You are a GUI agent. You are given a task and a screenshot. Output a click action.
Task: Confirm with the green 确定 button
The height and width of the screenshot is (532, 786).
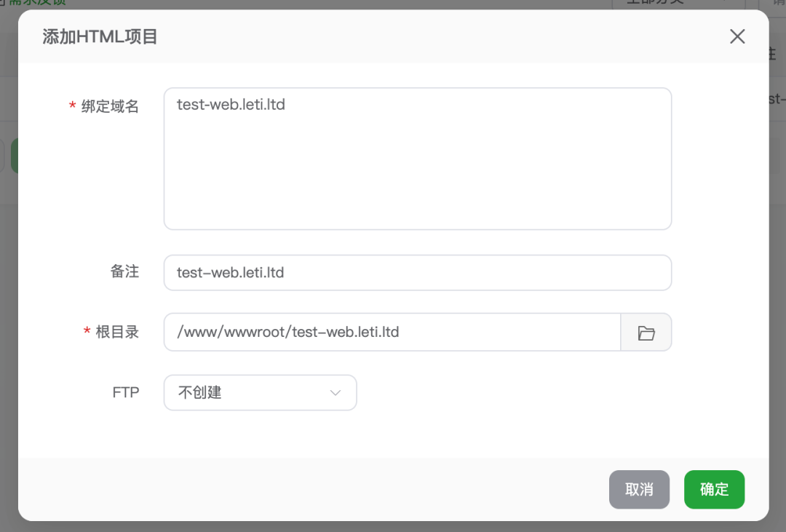[x=714, y=490]
